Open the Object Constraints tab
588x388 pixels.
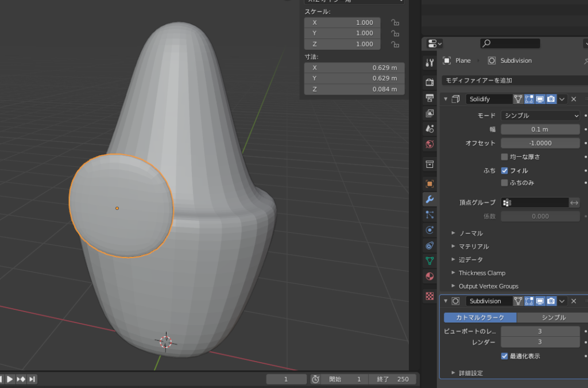[430, 245]
